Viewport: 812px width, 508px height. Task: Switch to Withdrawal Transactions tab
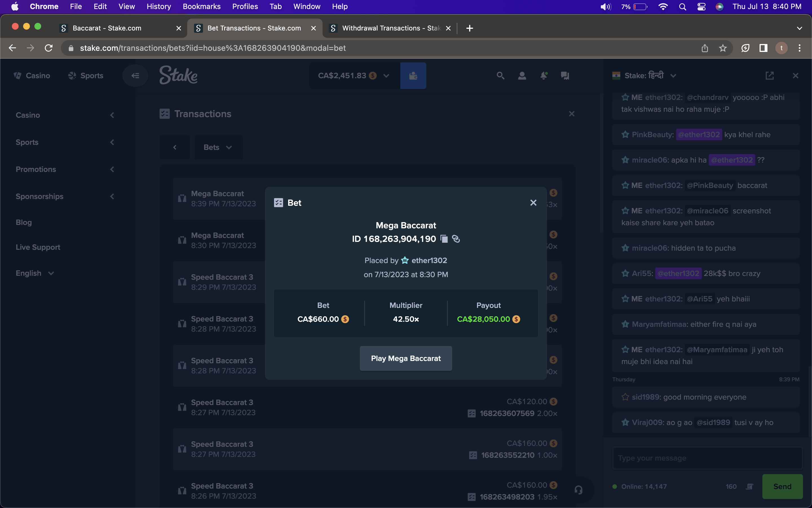(391, 28)
